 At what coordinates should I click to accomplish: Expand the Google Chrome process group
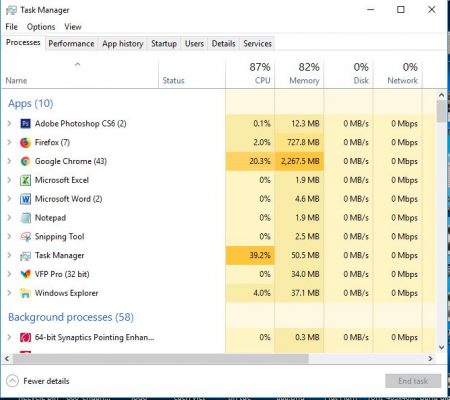[9, 161]
